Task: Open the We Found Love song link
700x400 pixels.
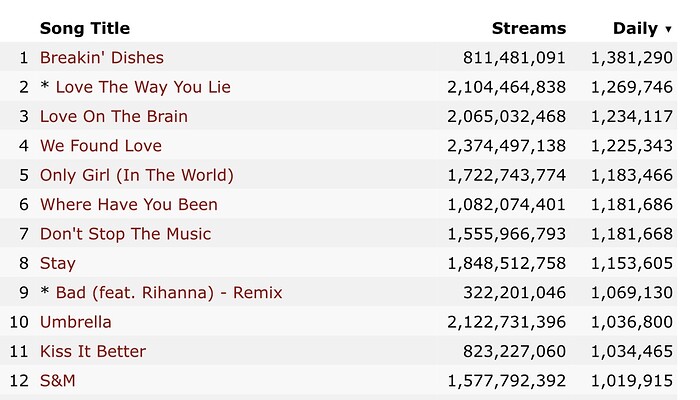Action: pyautogui.click(x=100, y=146)
